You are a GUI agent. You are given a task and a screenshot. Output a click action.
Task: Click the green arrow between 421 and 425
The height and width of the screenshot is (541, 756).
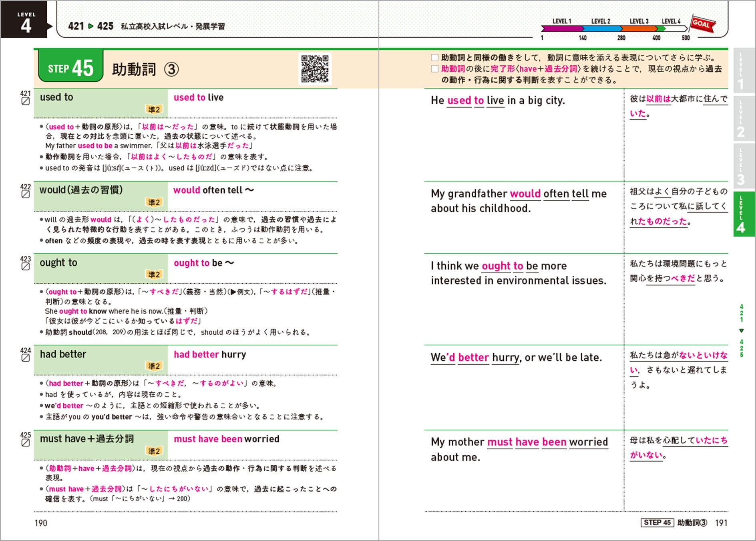pyautogui.click(x=90, y=26)
